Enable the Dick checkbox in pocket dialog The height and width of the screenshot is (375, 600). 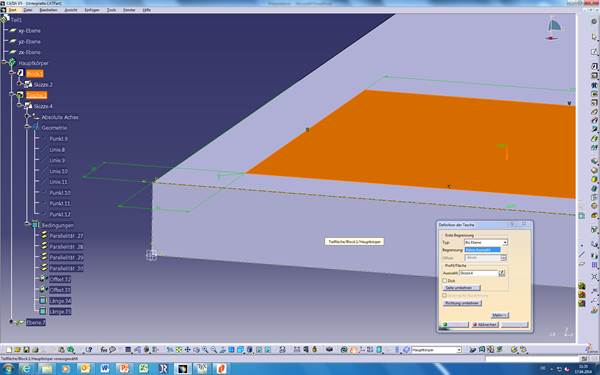(x=445, y=280)
